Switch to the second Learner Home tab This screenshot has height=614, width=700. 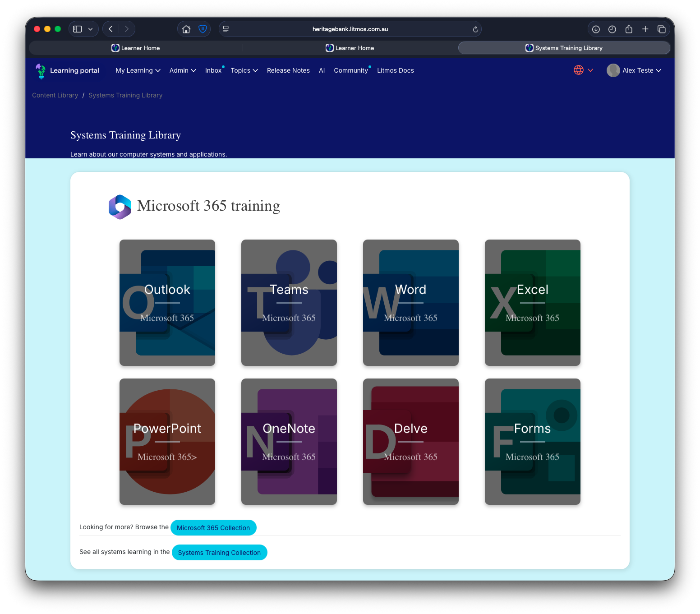[x=350, y=48]
